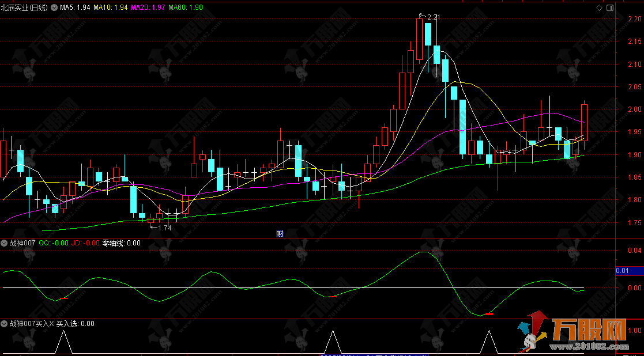Expand the 战神007 indicator dropdown arrow
The width and height of the screenshot is (644, 356).
coord(5,243)
